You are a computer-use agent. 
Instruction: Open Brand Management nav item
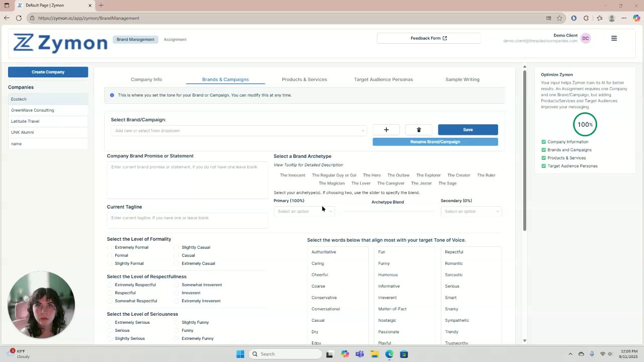135,39
